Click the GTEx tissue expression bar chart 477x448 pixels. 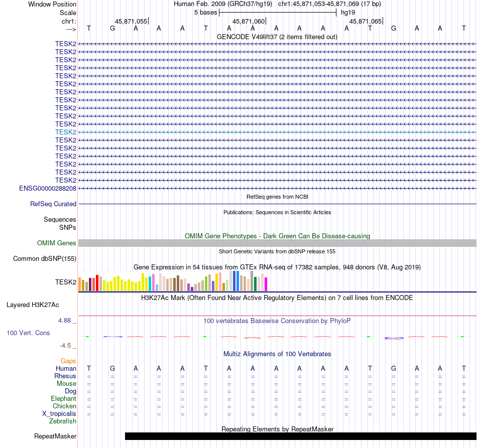tap(173, 281)
